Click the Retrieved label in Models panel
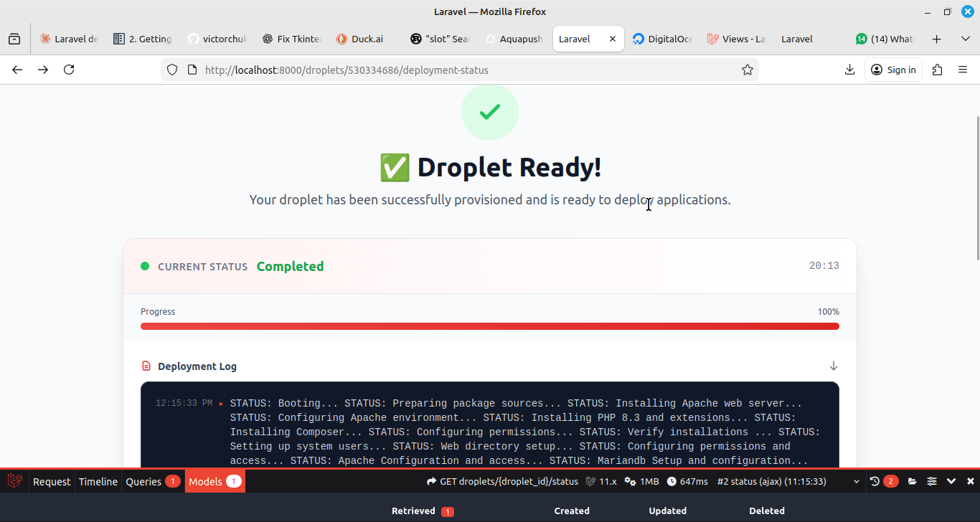Viewport: 980px width, 522px height. click(x=415, y=511)
